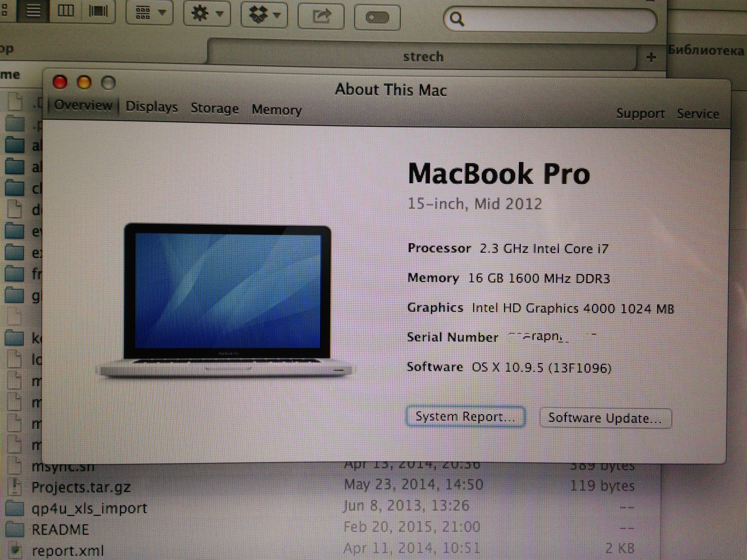Click 'Intel HD Graphics 4000 1024 MB' text
The image size is (747, 560).
click(573, 309)
